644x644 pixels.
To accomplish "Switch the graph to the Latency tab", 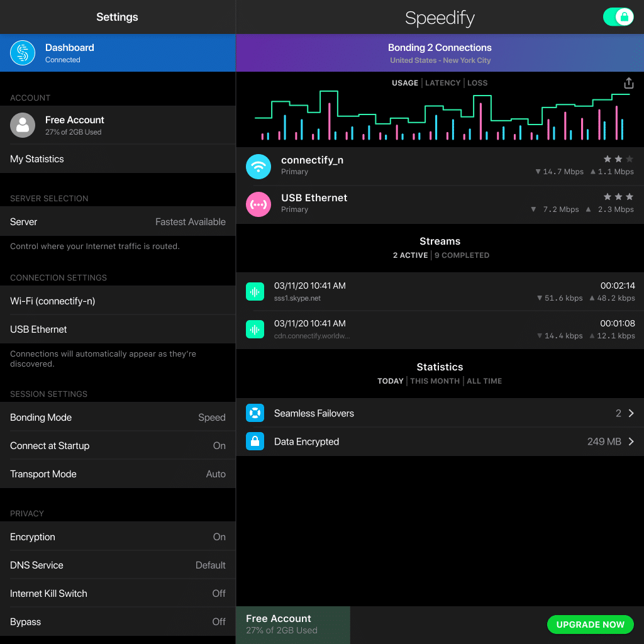I will 443,83.
